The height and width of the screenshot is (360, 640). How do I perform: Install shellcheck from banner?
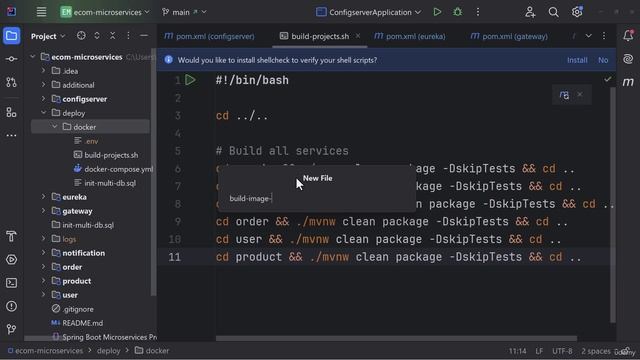coord(577,60)
